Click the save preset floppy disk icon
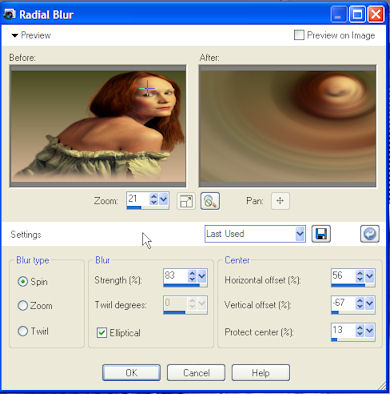The width and height of the screenshot is (390, 394). coord(321,234)
